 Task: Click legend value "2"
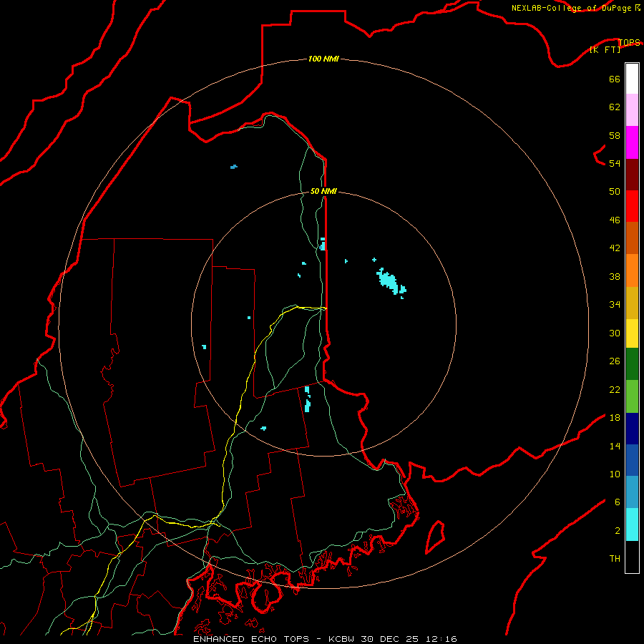coord(618,531)
